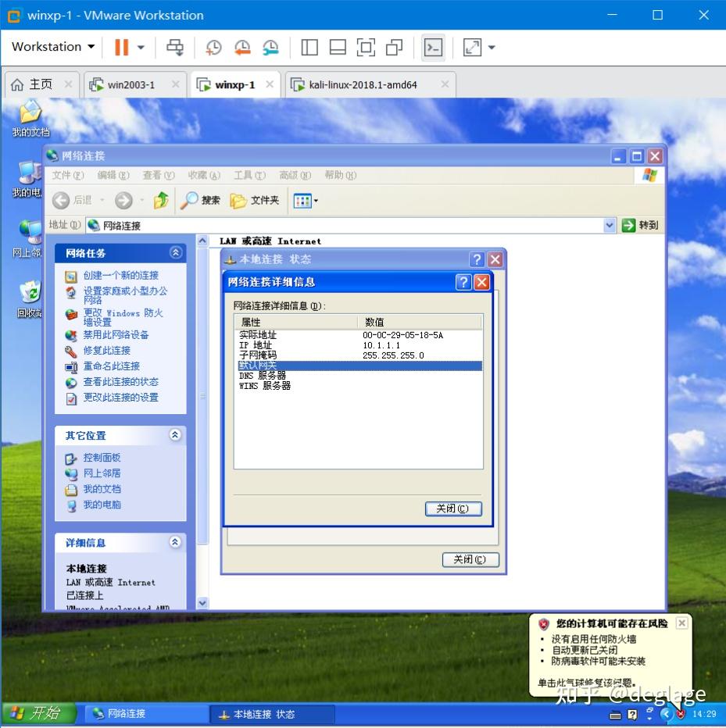Viewport: 726px width, 728px height.
Task: Enter VMware full screen mode
Action: [366, 47]
